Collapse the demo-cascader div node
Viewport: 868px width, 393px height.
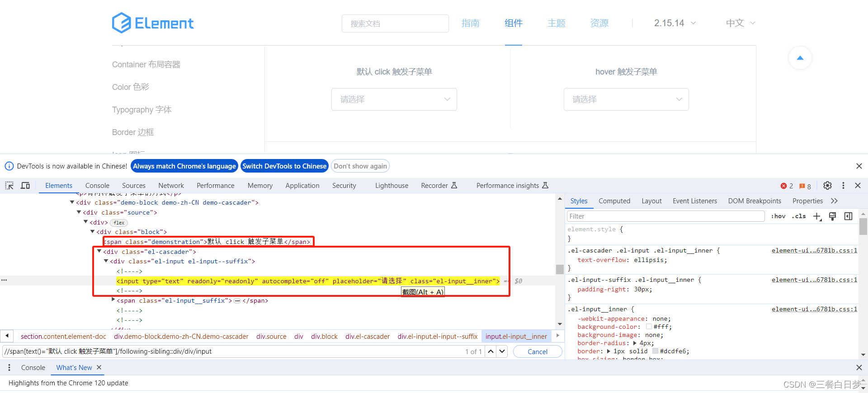(72, 202)
